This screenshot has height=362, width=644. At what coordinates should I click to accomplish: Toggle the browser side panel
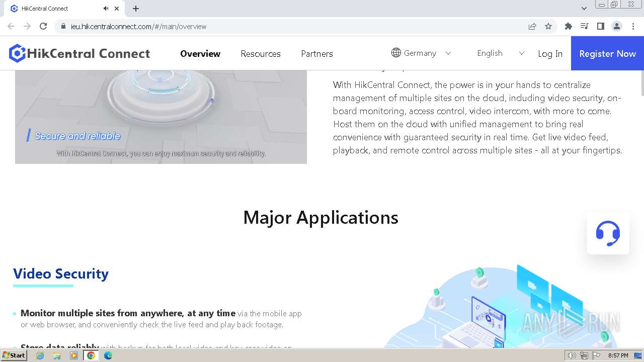[x=601, y=26]
